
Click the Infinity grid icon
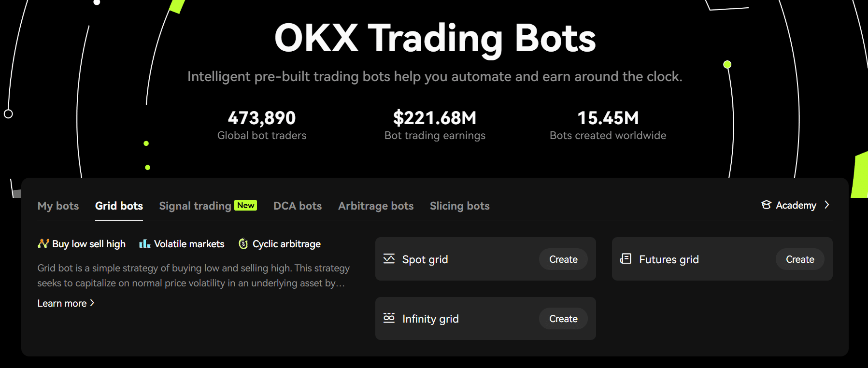pyautogui.click(x=389, y=318)
